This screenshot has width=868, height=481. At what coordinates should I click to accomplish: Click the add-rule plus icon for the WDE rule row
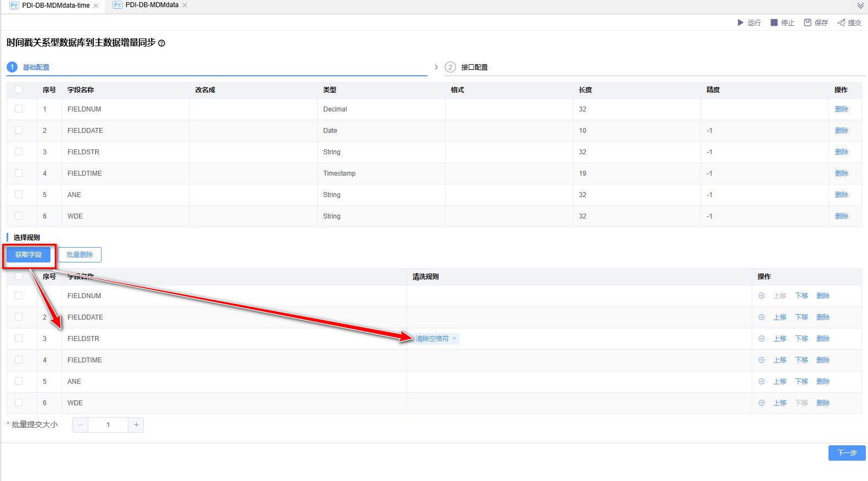point(762,403)
